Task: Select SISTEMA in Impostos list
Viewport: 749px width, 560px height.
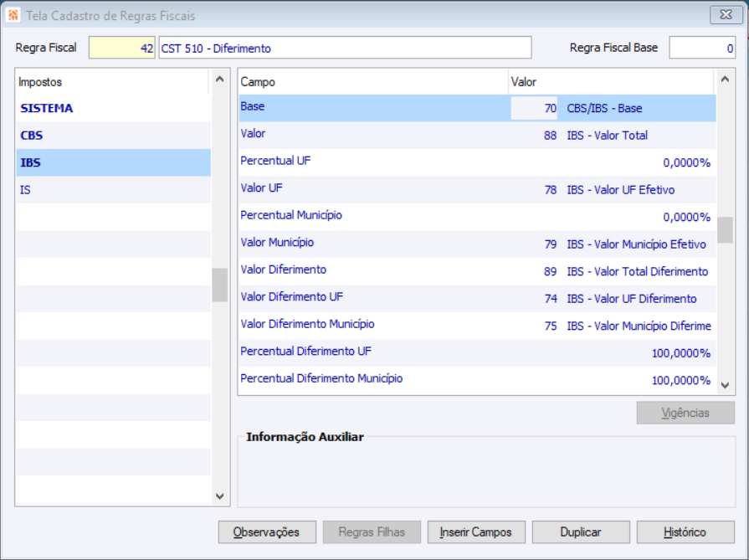Action: pos(47,108)
